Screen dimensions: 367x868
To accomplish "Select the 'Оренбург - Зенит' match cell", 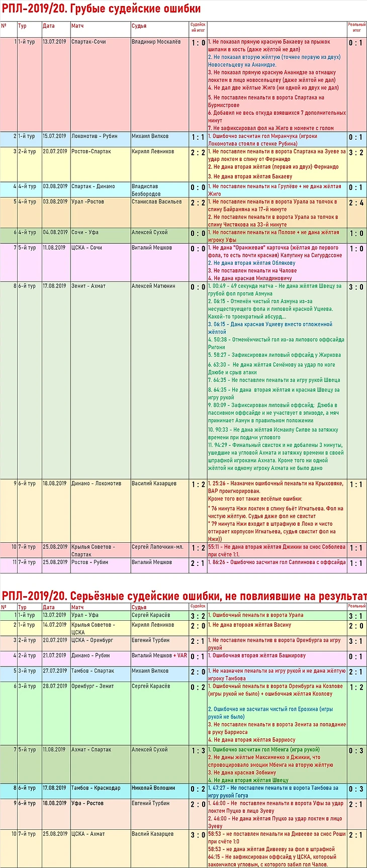I will point(100,713).
